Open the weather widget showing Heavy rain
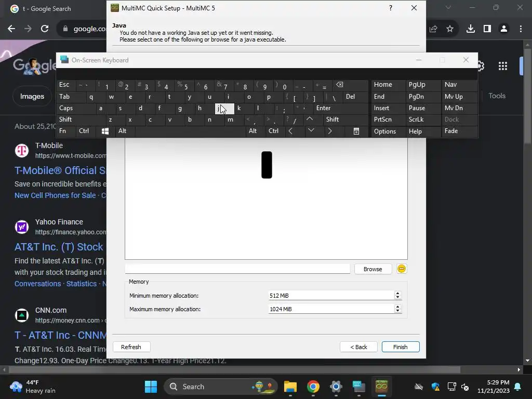 pos(33,387)
